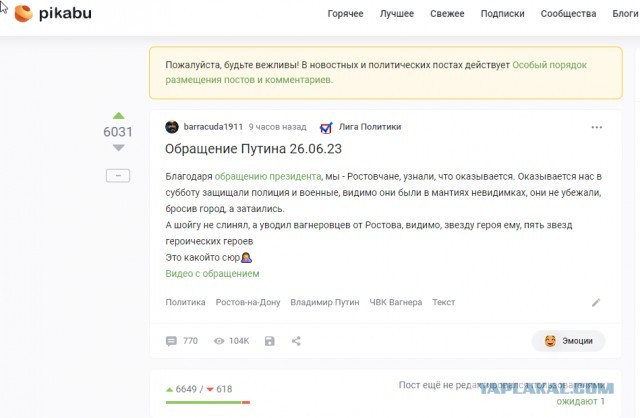This screenshot has height=418, width=640.
Task: Click the 104K views count
Action: (x=239, y=341)
